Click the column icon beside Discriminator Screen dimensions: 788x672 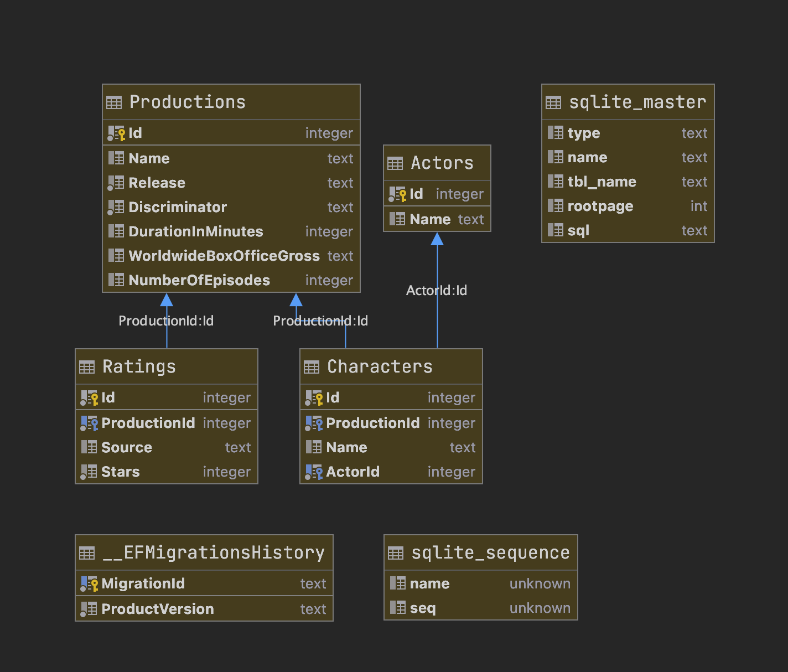coord(116,208)
